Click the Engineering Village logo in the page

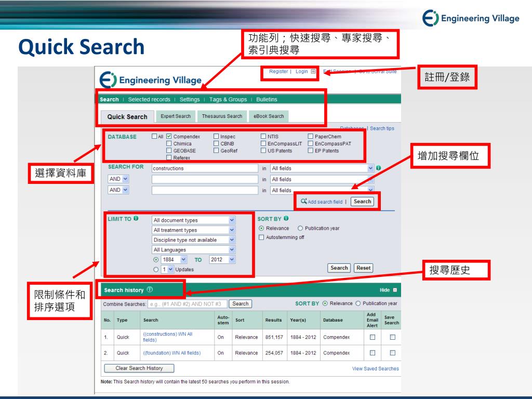pyautogui.click(x=151, y=80)
